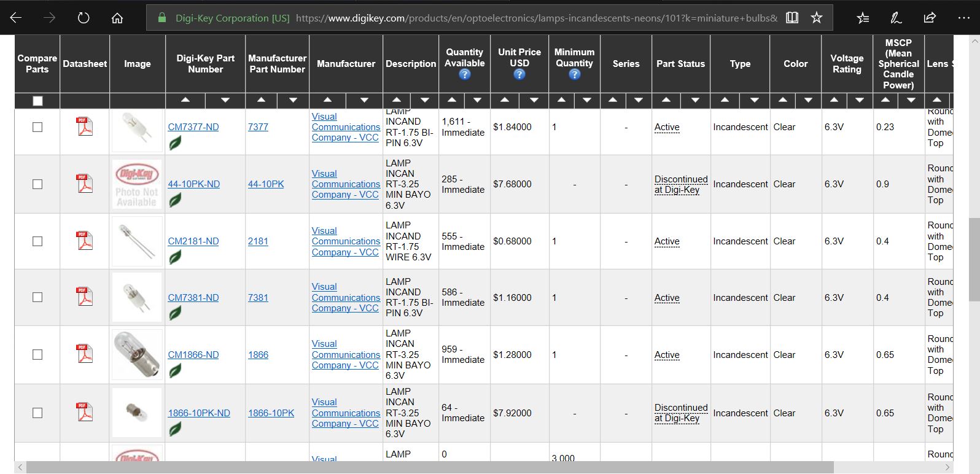This screenshot has width=980, height=474.
Task: Sort Color column ascending
Action: pyautogui.click(x=782, y=100)
